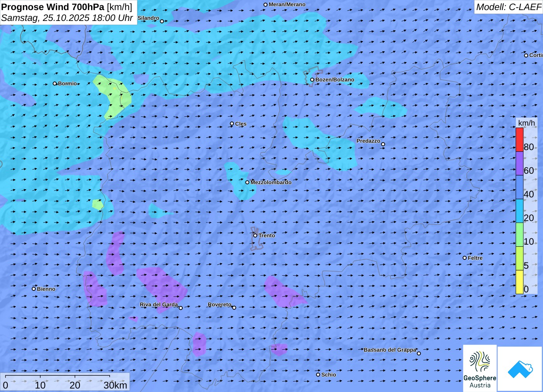Click the Mezzolombardo city marker
The width and height of the screenshot is (543, 392).
pyautogui.click(x=247, y=182)
